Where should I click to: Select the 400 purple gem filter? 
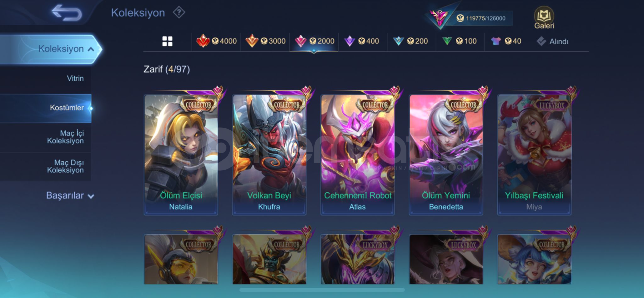click(x=362, y=41)
